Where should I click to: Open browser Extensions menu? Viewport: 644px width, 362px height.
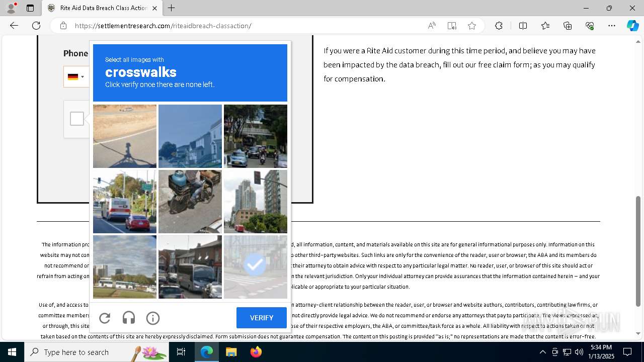click(x=499, y=26)
